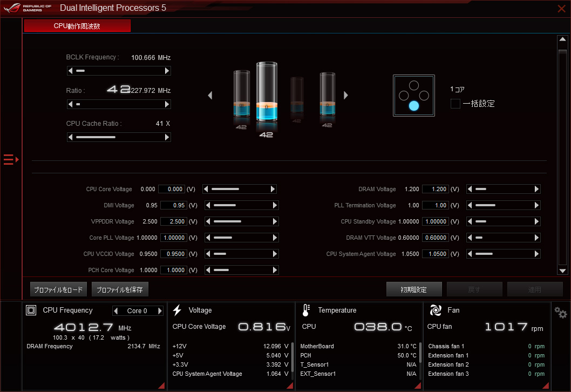This screenshot has height=392, width=571.
Task: Expand the Temperature panel corner triangle
Action: [x=418, y=386]
